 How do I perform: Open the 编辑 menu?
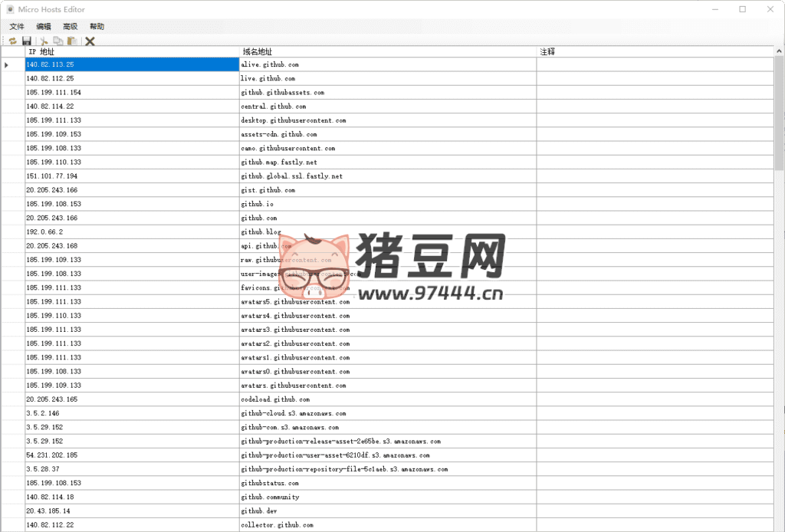44,27
